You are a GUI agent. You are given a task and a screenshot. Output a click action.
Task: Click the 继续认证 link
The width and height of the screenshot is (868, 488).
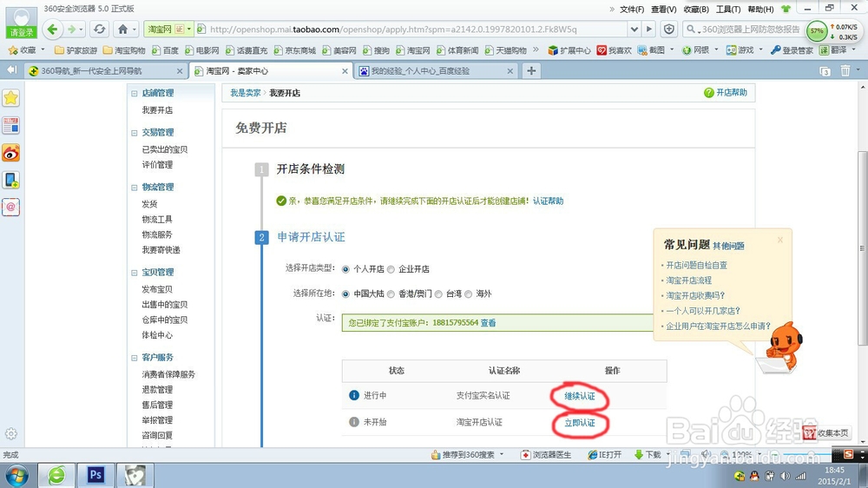pyautogui.click(x=580, y=396)
